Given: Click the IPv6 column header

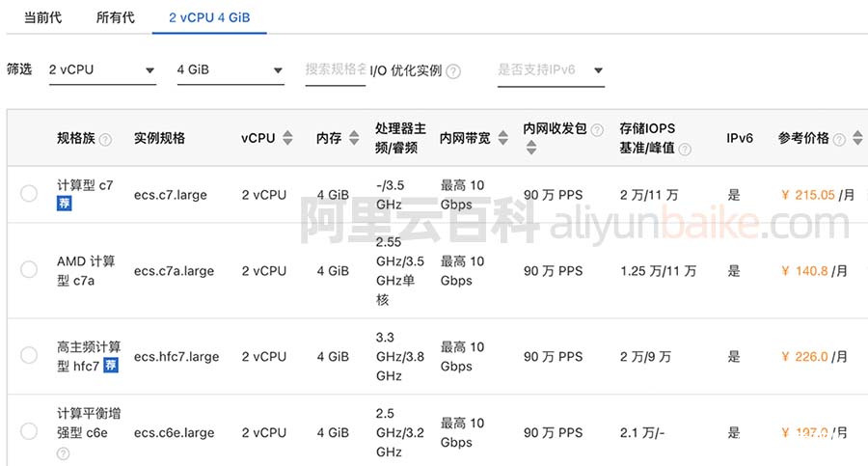Looking at the screenshot, I should tap(740, 138).
